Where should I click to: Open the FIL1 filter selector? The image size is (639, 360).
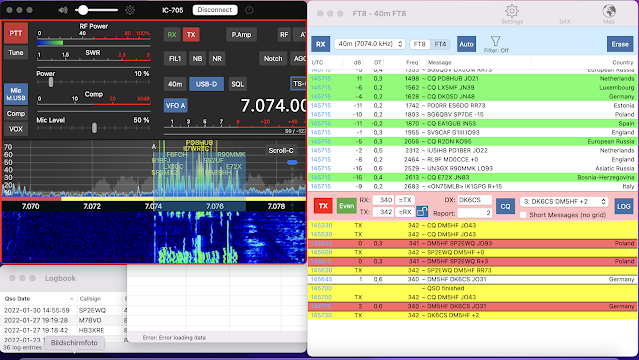(x=175, y=59)
